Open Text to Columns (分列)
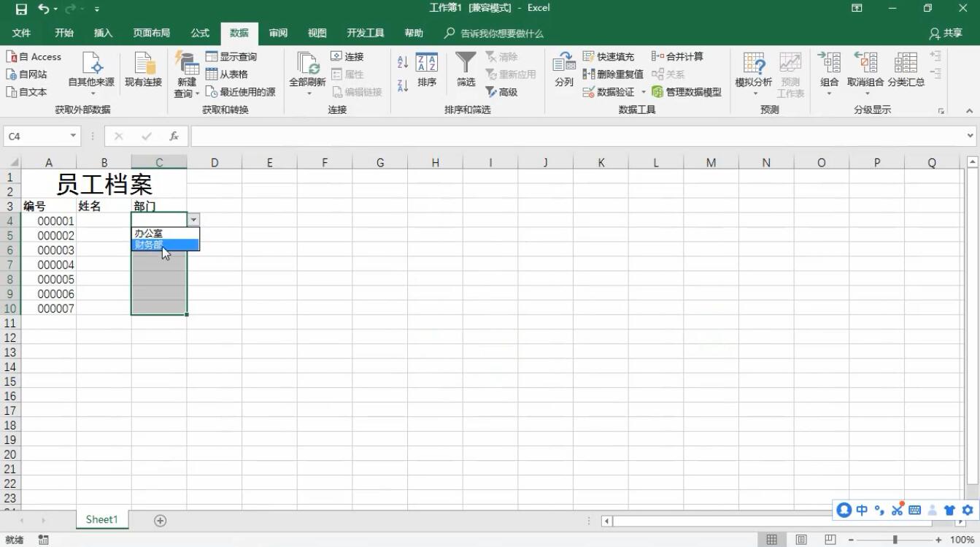The height and width of the screenshot is (547, 980). pyautogui.click(x=564, y=70)
